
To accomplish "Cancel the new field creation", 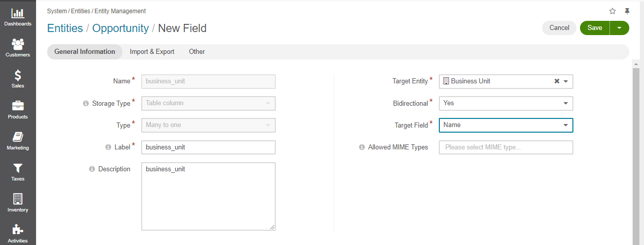I will [559, 28].
